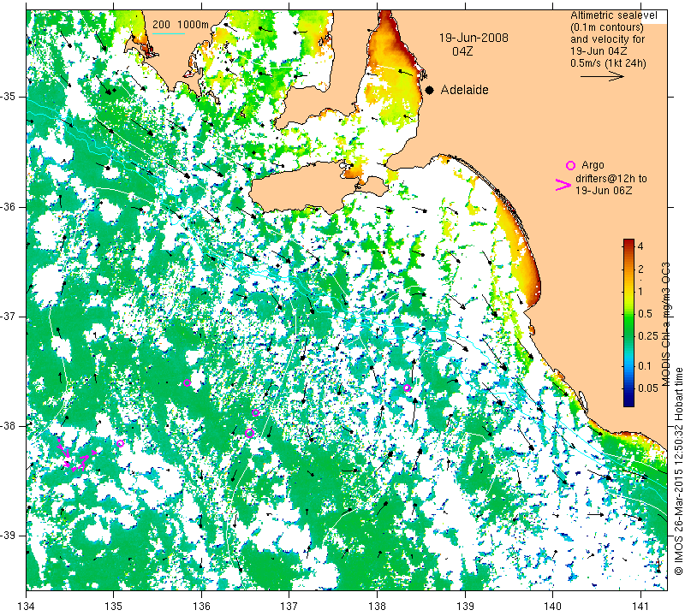Click the 'Argo' legend label
685x616 pixels.
tap(593, 165)
